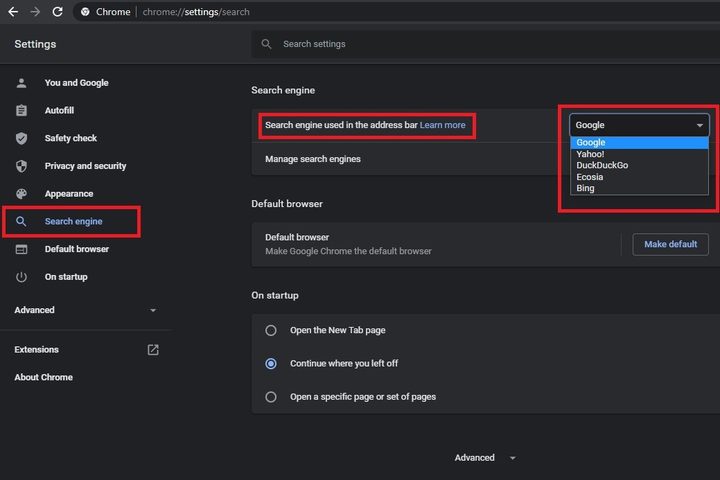This screenshot has height=480, width=720.
Task: Select Open the New Tab page radio
Action: click(271, 330)
